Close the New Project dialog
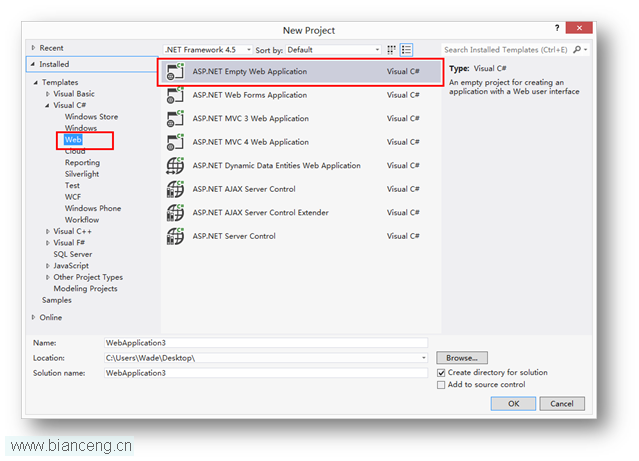Viewport: 639px width, 461px height. pos(579,28)
